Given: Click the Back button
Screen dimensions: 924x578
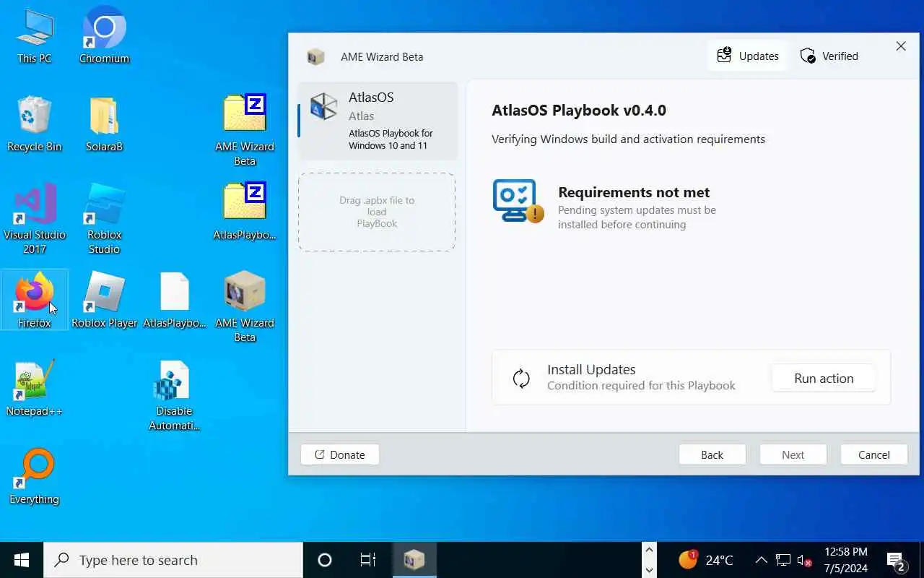Looking at the screenshot, I should pyautogui.click(x=712, y=454).
